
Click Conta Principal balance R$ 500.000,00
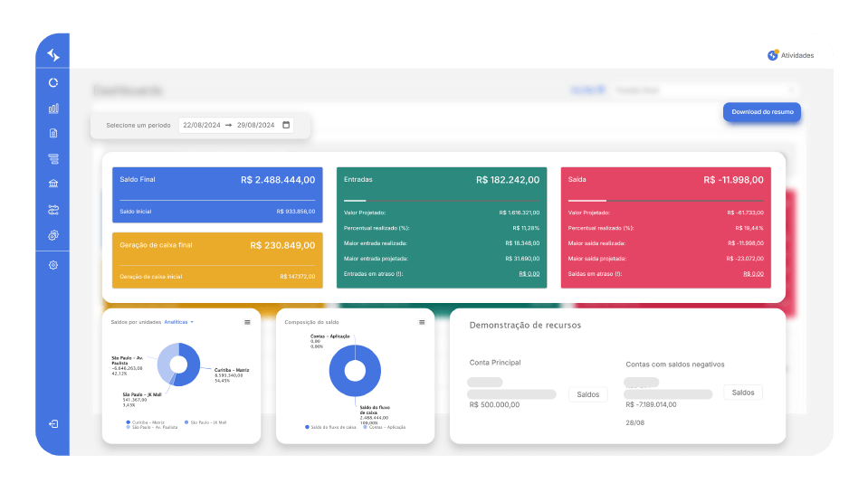494,405
